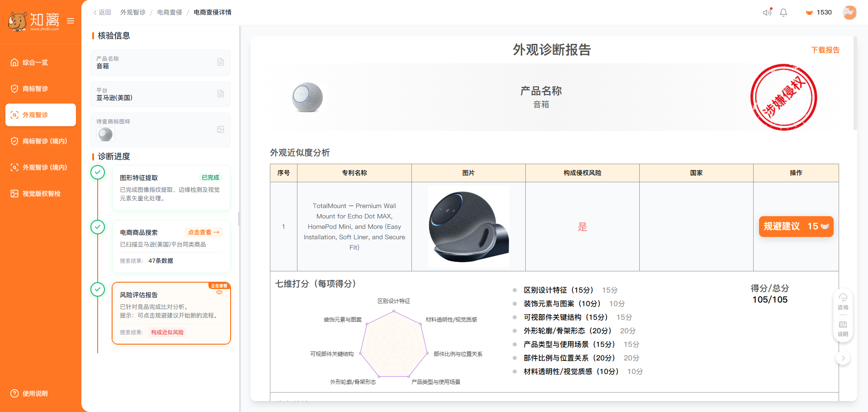Click the 使用说明 question mark icon
The image size is (868, 412).
[x=14, y=393]
